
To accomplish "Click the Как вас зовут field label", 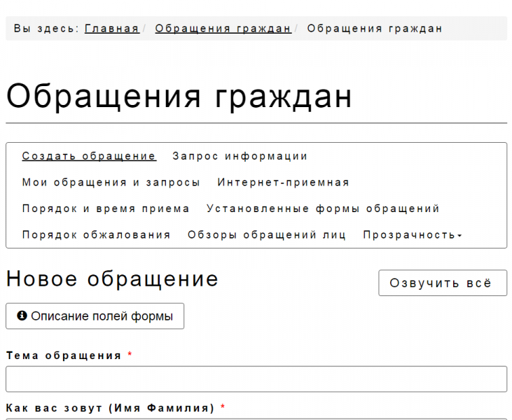I will coord(110,407).
